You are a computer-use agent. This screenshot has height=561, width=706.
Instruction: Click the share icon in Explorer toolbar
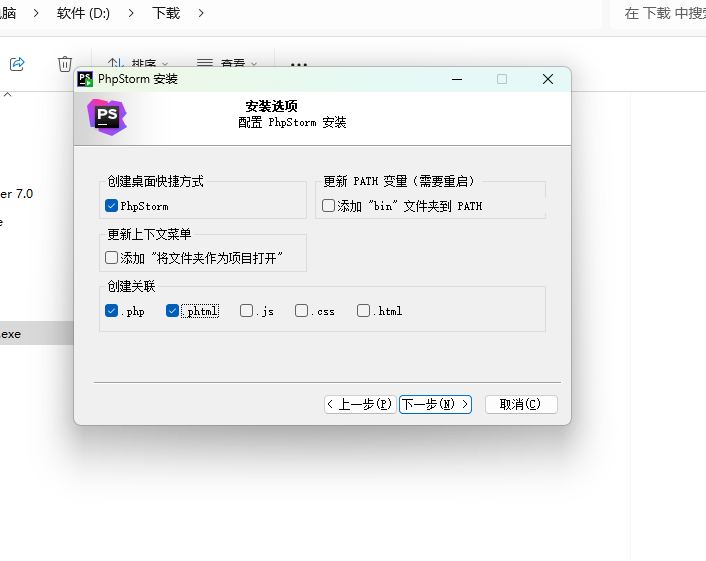[x=17, y=64]
